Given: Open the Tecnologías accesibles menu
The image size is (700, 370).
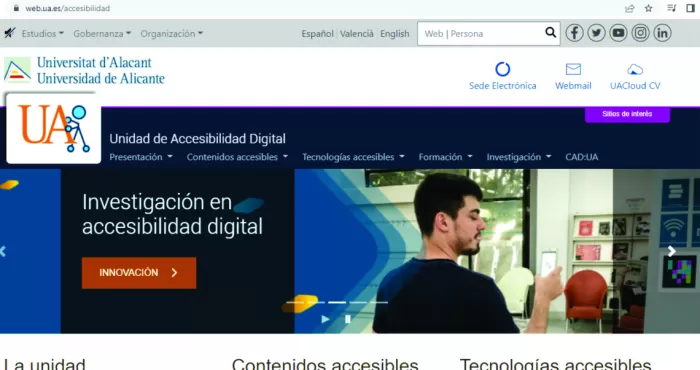Looking at the screenshot, I should coord(354,157).
